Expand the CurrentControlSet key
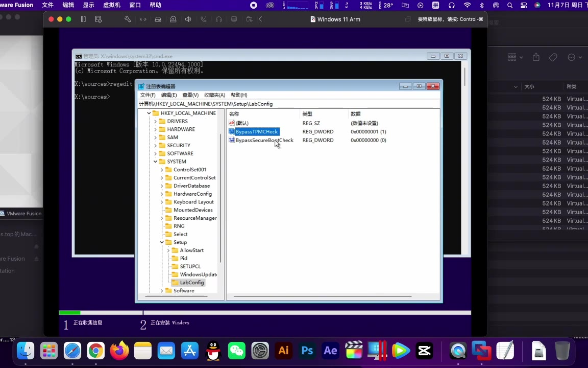 (x=162, y=178)
